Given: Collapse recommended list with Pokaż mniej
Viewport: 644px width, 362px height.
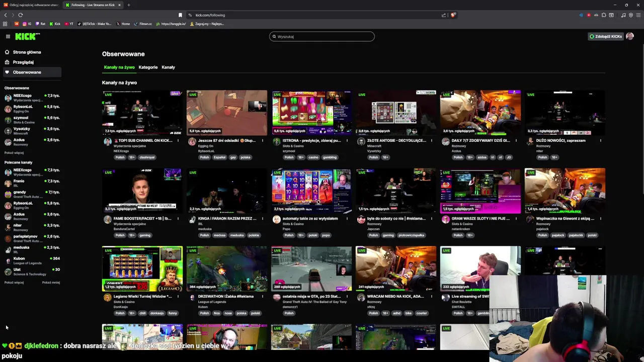Looking at the screenshot, I should [x=51, y=283].
